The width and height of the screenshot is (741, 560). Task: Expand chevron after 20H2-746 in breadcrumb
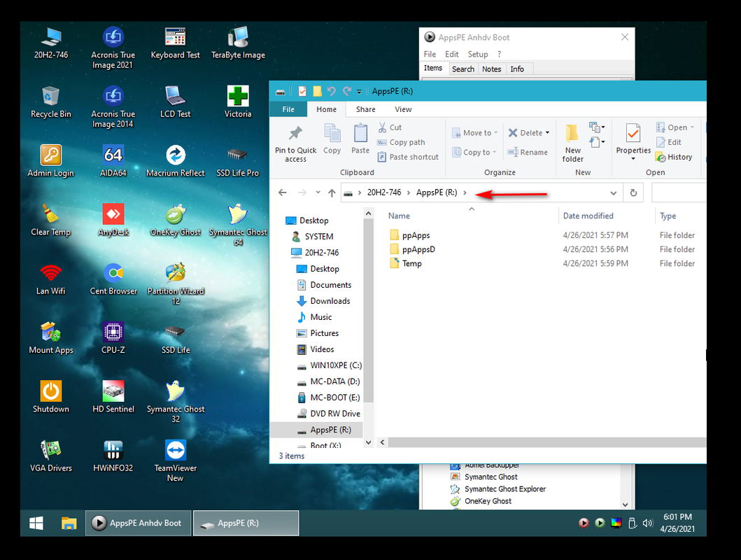pos(409,192)
